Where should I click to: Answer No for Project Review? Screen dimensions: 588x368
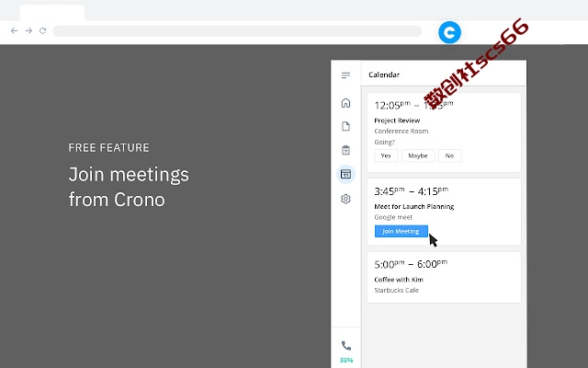click(449, 155)
